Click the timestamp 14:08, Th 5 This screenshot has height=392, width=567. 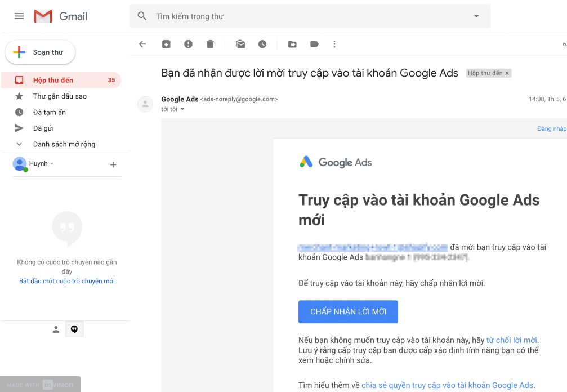547,99
